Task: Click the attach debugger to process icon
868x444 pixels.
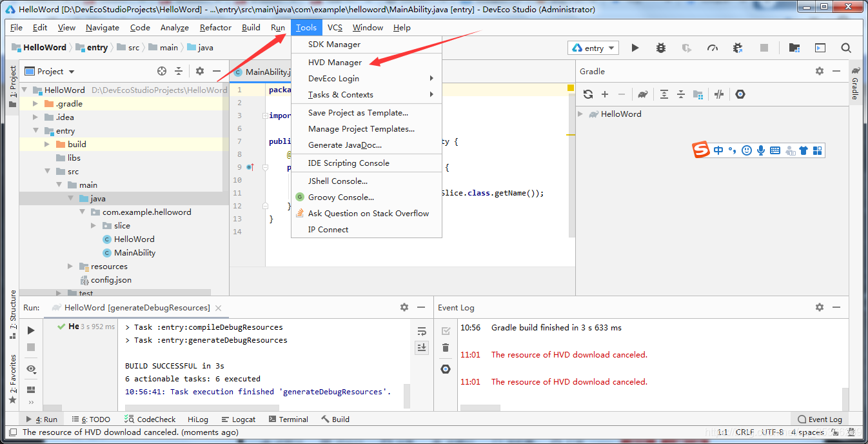Action: pyautogui.click(x=738, y=48)
